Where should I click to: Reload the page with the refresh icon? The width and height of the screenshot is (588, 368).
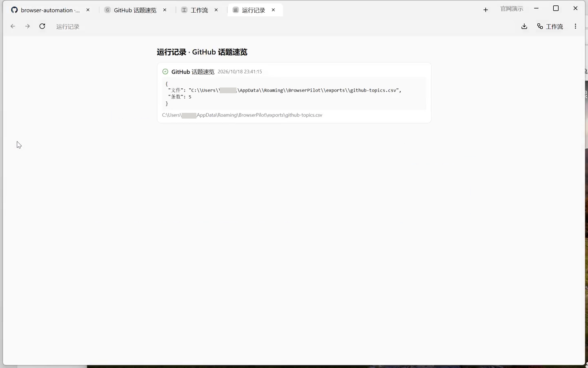[x=42, y=26]
